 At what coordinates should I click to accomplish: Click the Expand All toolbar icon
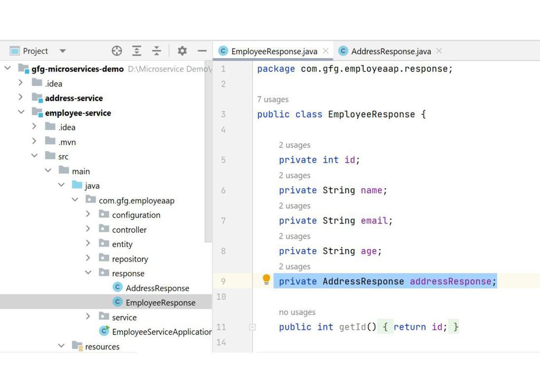tap(137, 51)
